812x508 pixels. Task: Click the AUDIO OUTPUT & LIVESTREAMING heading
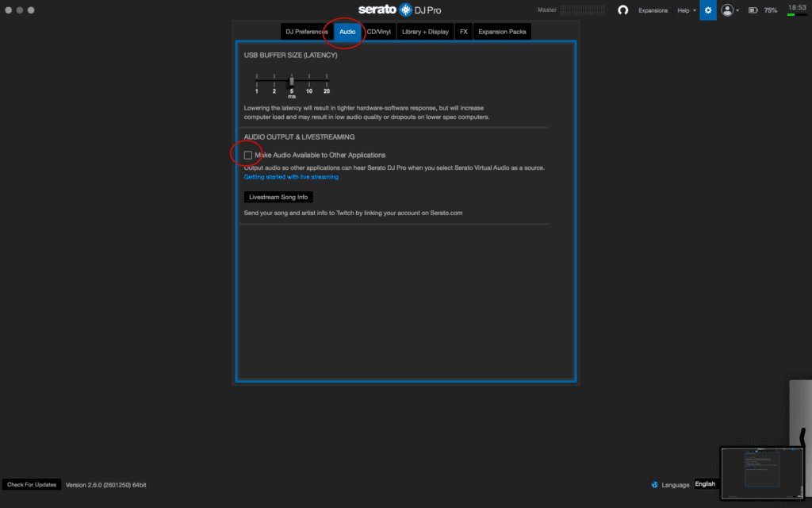pos(299,137)
